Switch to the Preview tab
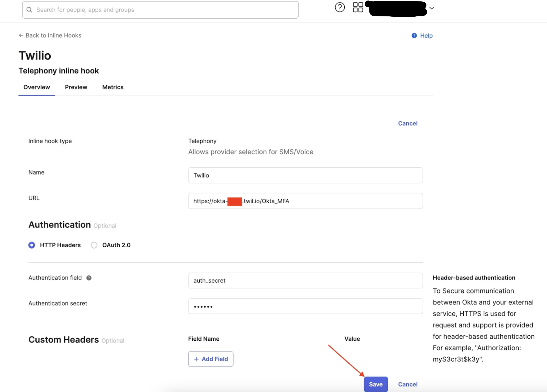Screen dimensions: 547x392 point(76,87)
